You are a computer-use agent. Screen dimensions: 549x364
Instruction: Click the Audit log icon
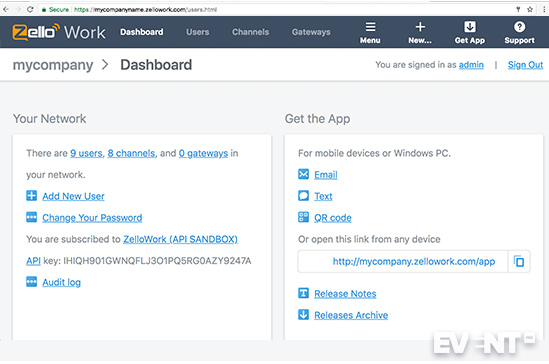point(32,281)
